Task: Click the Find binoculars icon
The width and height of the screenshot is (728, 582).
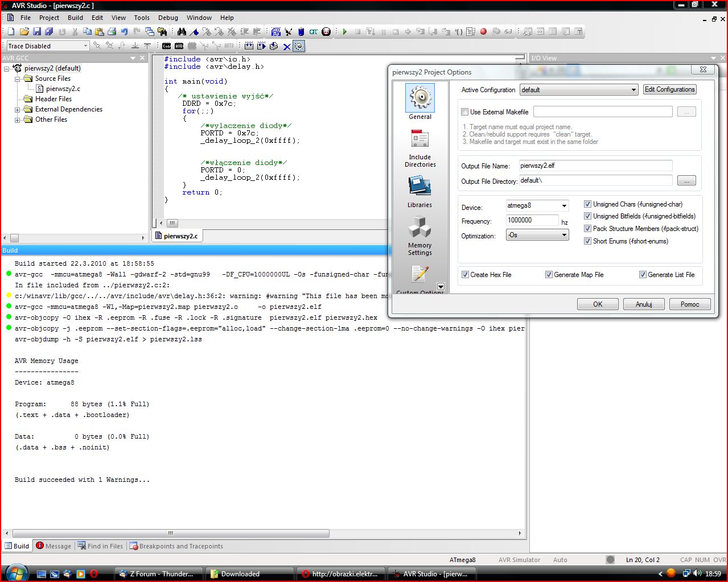Action: 182,32
